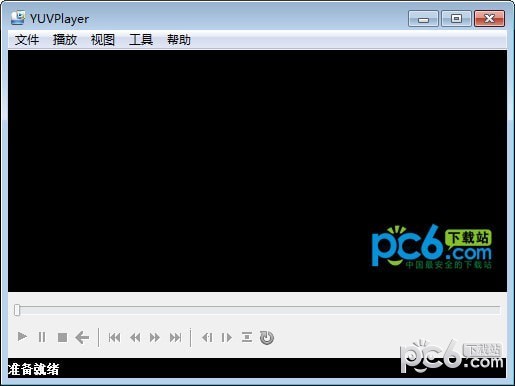Image resolution: width=515 pixels, height=386 pixels.
Task: Open the 帮助 menu
Action: (179, 40)
